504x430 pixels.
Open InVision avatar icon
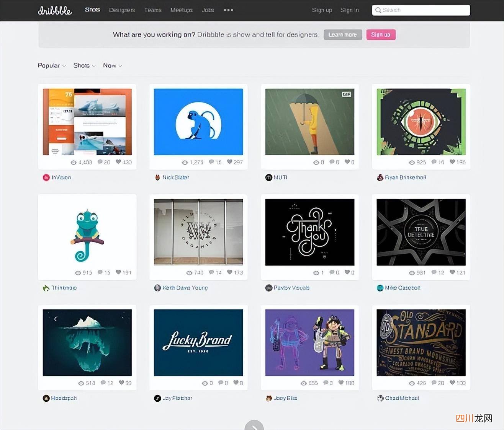coord(46,178)
